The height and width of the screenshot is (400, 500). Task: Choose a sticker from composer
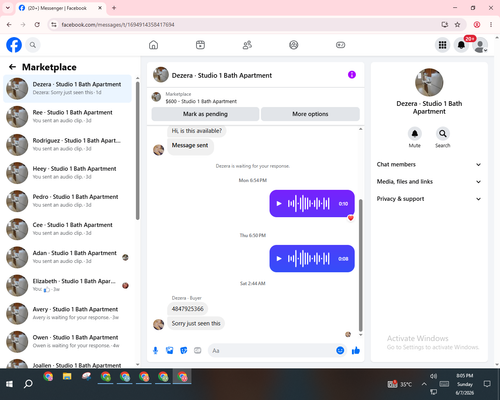tap(183, 350)
